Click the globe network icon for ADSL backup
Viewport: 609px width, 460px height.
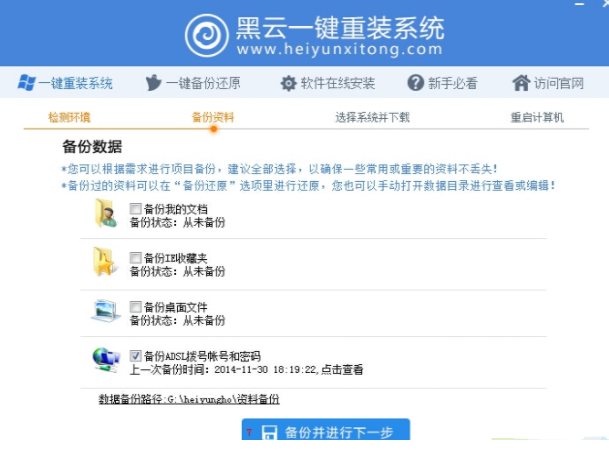[x=106, y=360]
